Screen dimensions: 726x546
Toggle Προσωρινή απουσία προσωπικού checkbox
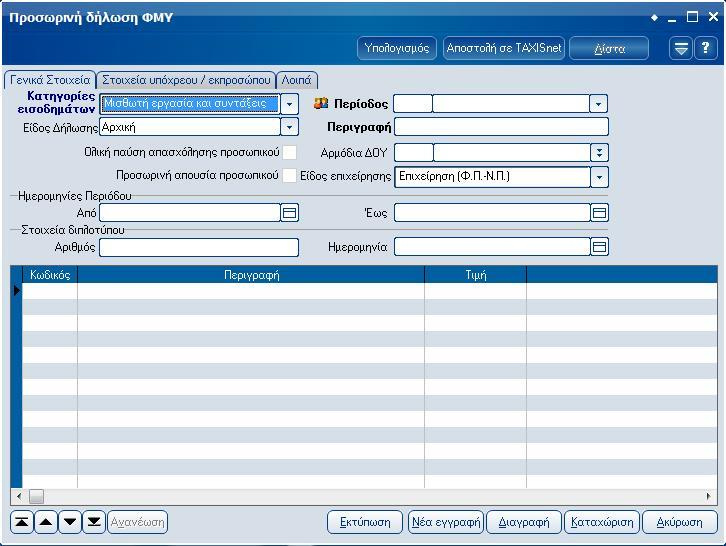[289, 176]
